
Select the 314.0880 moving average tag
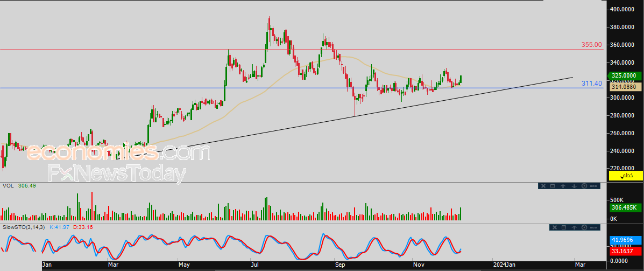pyautogui.click(x=625, y=87)
